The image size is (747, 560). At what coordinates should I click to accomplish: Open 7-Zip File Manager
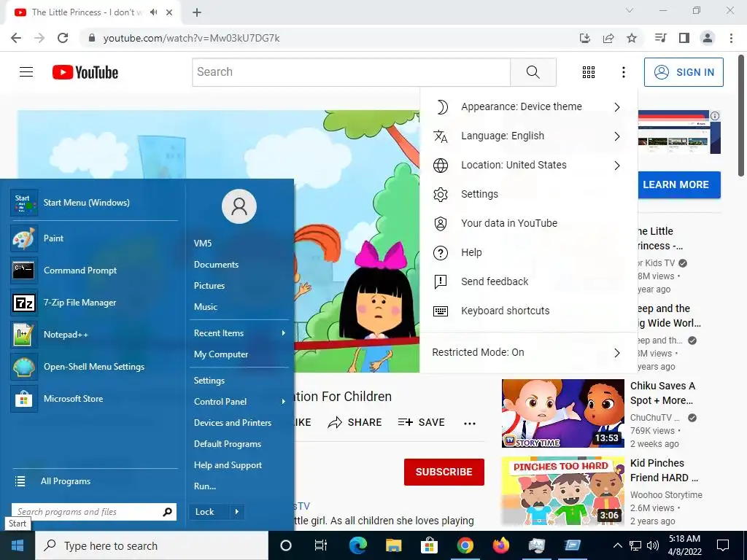point(94,303)
